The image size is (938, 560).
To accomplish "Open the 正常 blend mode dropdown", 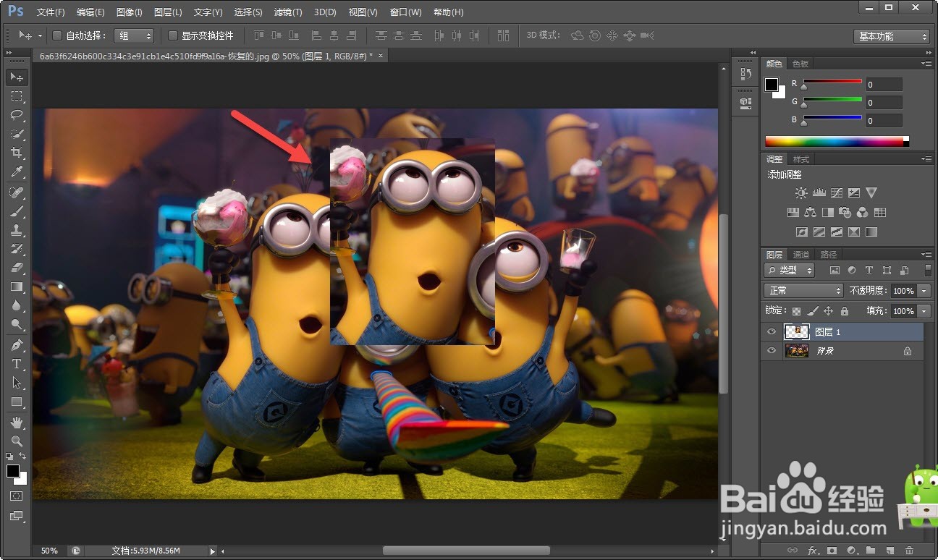I will 803,290.
